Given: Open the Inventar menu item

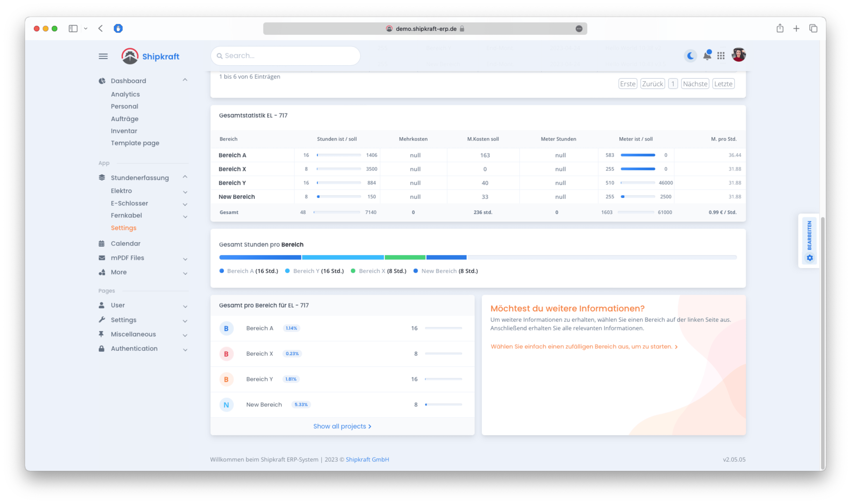Looking at the screenshot, I should (x=124, y=131).
